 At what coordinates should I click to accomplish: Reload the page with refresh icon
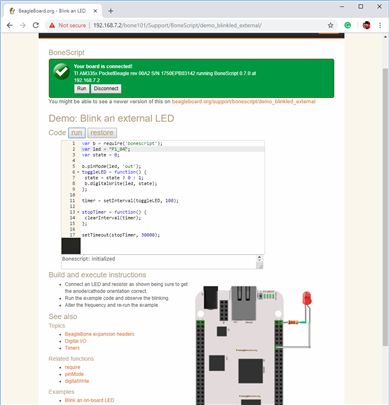tap(36, 25)
